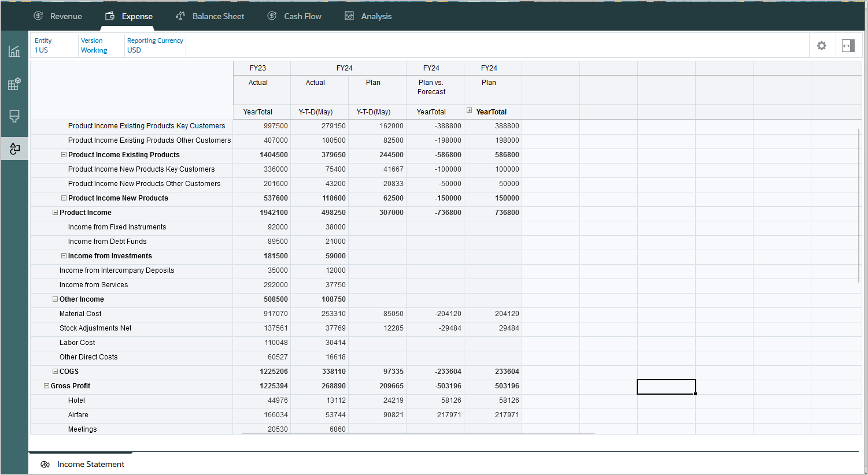868x475 pixels.
Task: Collapse Product Income Existing Products row
Action: pos(64,155)
